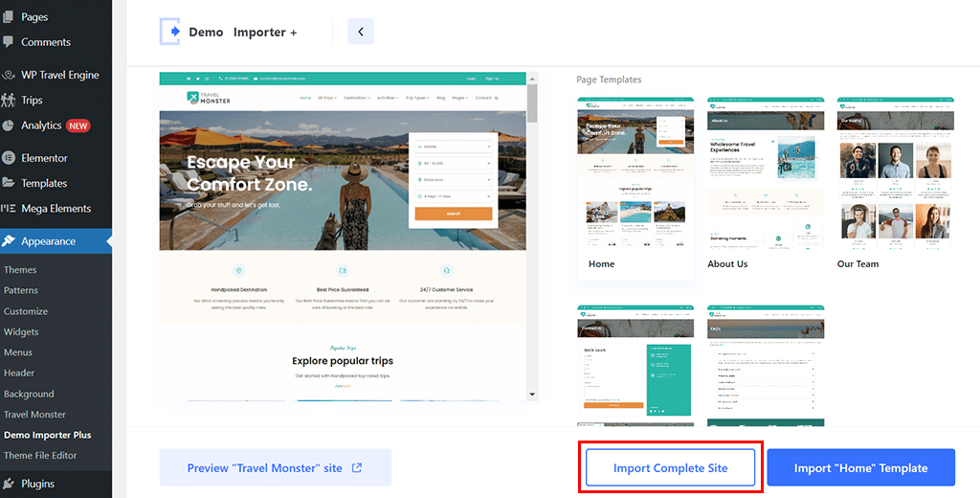Click the "Page Templates" heading

tap(609, 79)
